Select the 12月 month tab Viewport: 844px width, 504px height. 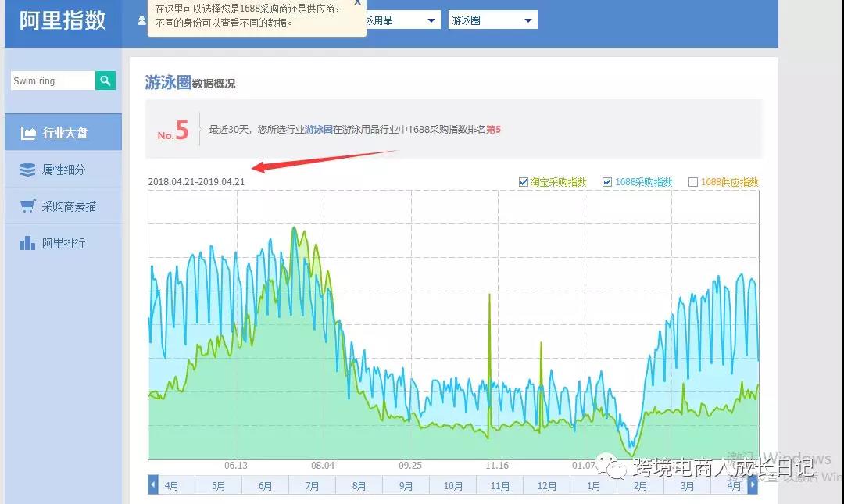[x=546, y=484]
